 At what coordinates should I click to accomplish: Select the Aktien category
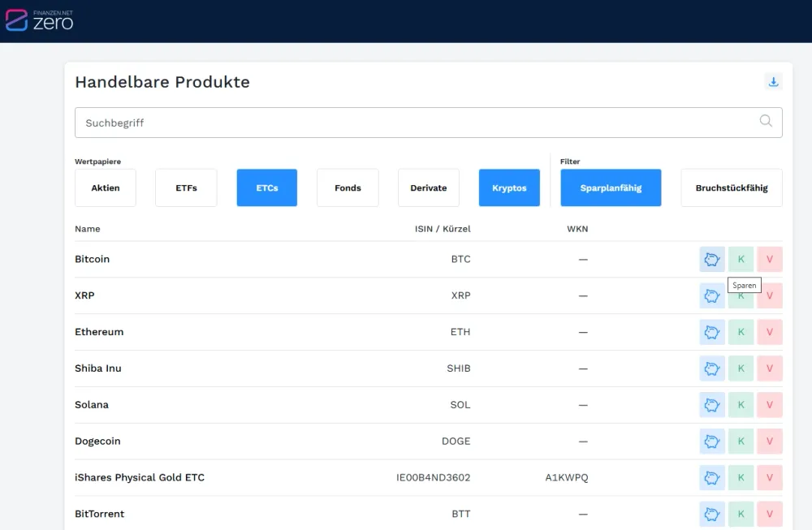105,187
